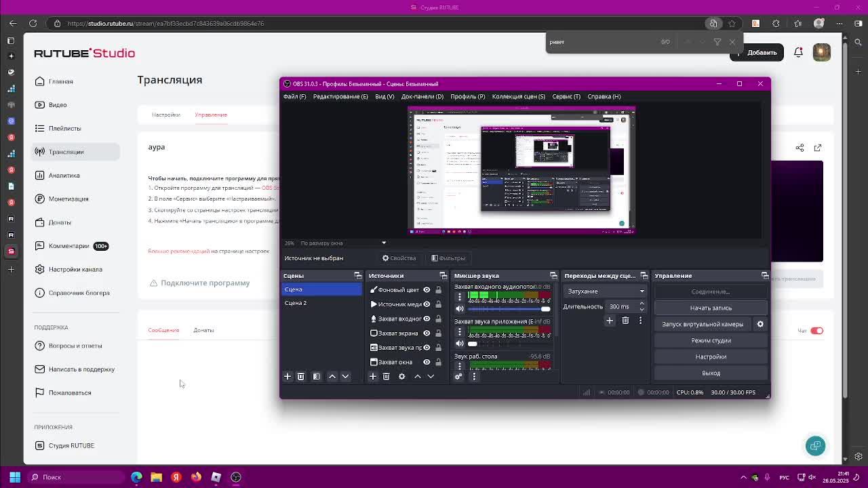Click Запуск виртуальной камеры button
Image resolution: width=868 pixels, height=488 pixels.
pos(703,324)
